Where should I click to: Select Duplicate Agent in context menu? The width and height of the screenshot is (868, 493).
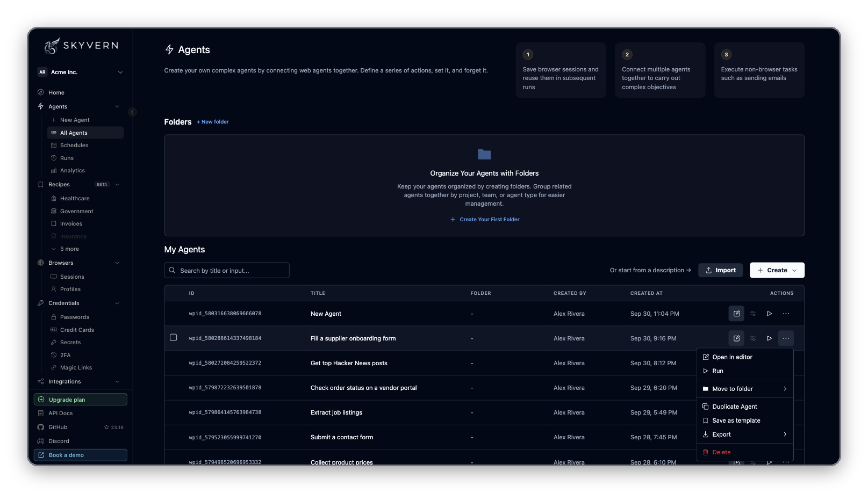[x=745, y=407]
